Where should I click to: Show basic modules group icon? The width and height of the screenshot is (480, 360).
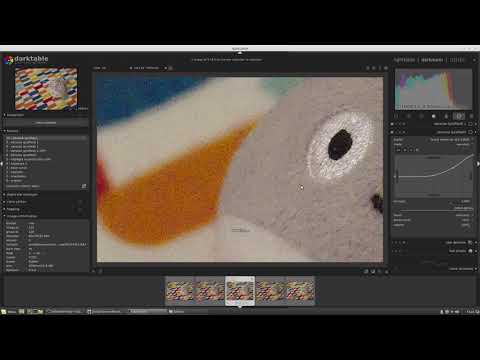(421, 116)
